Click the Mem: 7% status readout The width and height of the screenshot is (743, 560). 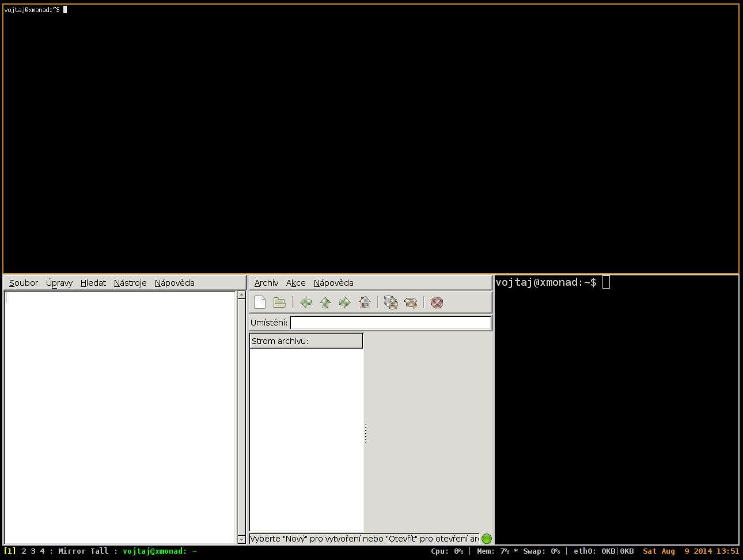click(493, 551)
